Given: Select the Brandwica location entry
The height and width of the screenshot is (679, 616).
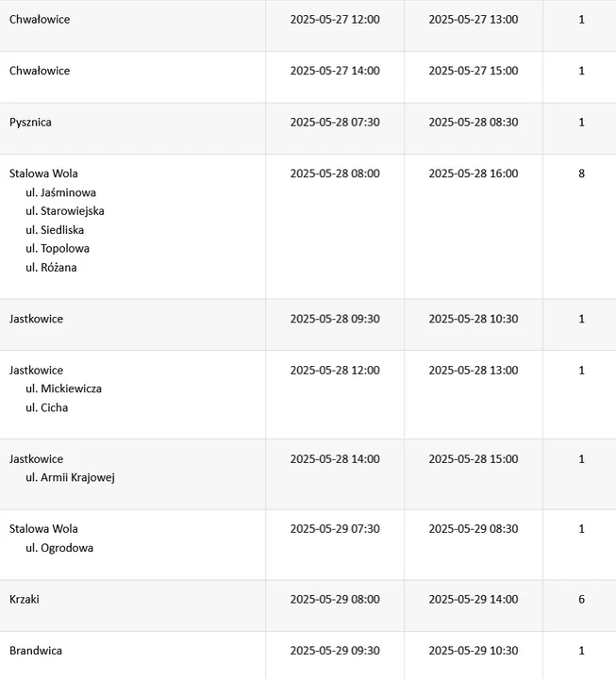Looking at the screenshot, I should (x=36, y=651).
